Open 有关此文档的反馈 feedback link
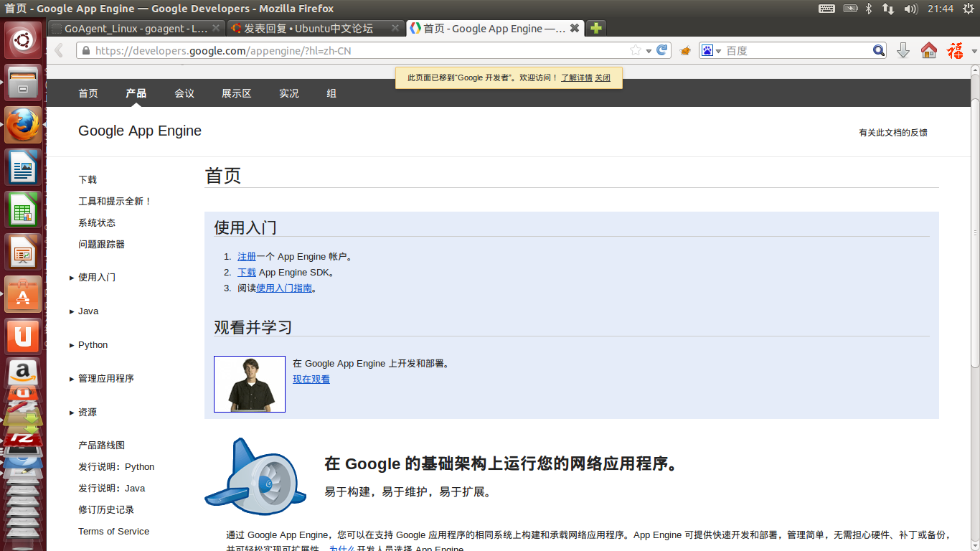Screen dimensions: 980x551 (x=893, y=133)
